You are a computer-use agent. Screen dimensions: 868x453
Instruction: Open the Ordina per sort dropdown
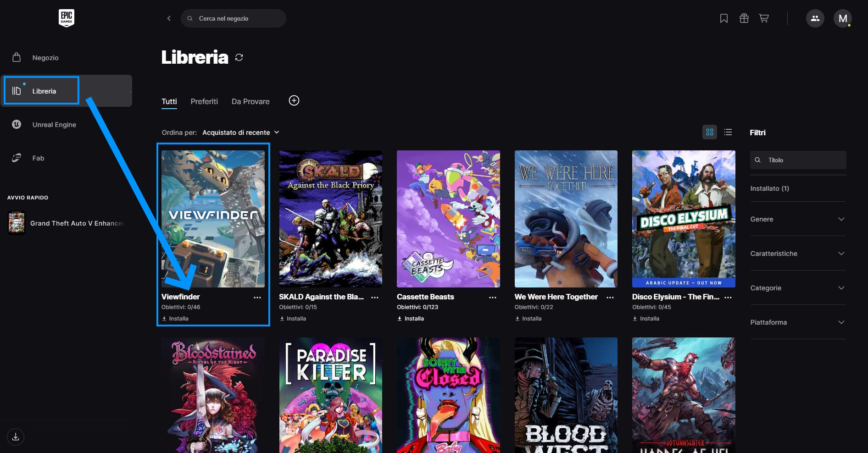pos(240,133)
